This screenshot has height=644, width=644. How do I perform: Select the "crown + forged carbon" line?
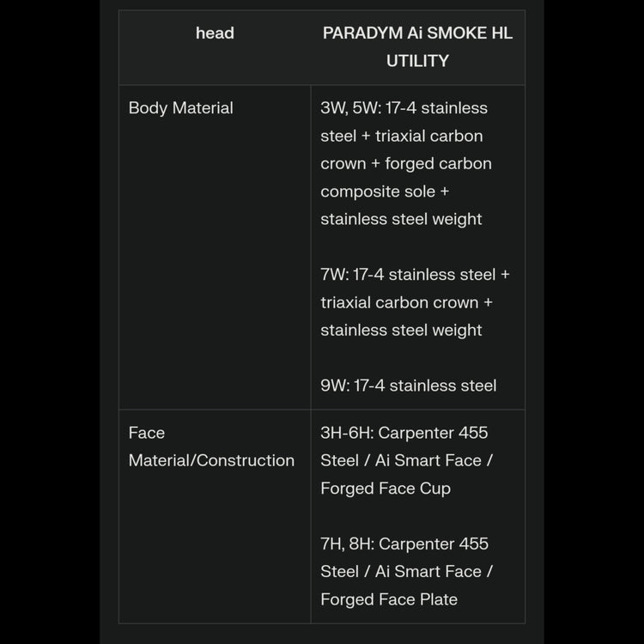(x=406, y=163)
